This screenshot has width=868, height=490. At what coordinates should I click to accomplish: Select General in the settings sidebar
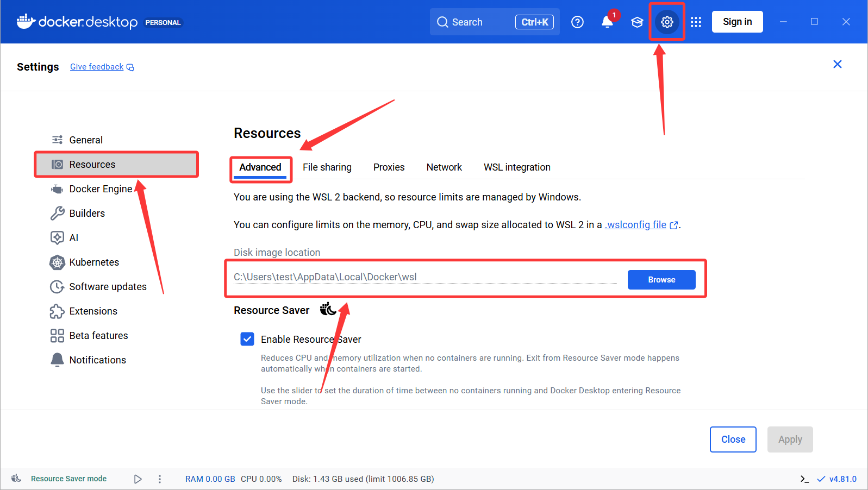pyautogui.click(x=86, y=140)
